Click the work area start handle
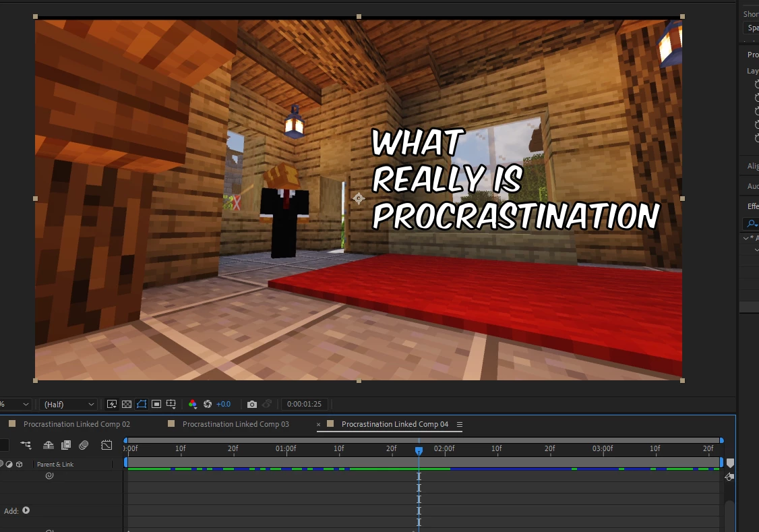The height and width of the screenshot is (532, 759). (126, 463)
